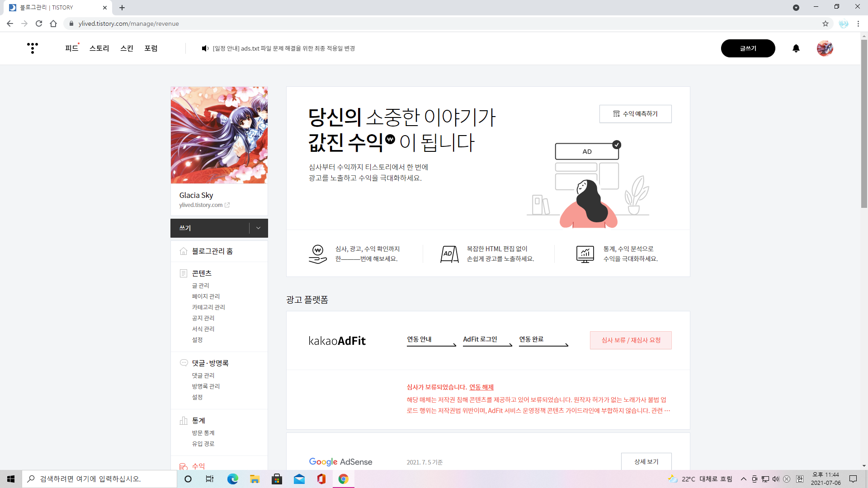Click the 댓글·방명록 speech bubble icon
Viewport: 868px width, 488px height.
click(x=184, y=363)
